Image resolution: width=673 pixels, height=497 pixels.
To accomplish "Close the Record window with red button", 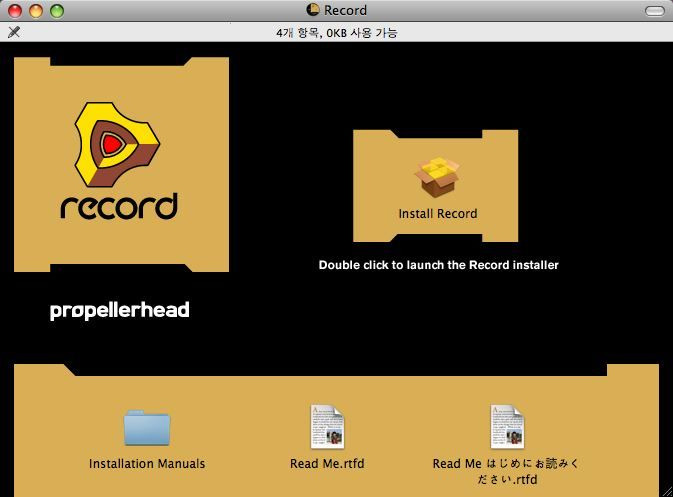I will (15, 11).
